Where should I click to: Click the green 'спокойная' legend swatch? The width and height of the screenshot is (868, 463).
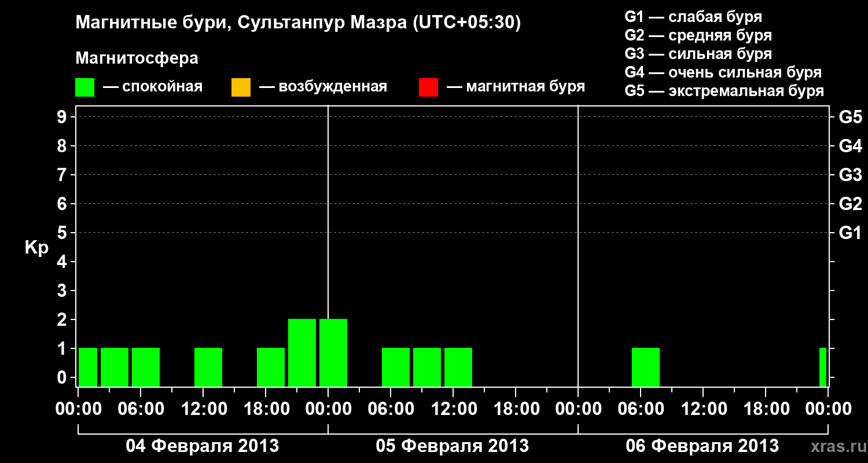click(85, 87)
